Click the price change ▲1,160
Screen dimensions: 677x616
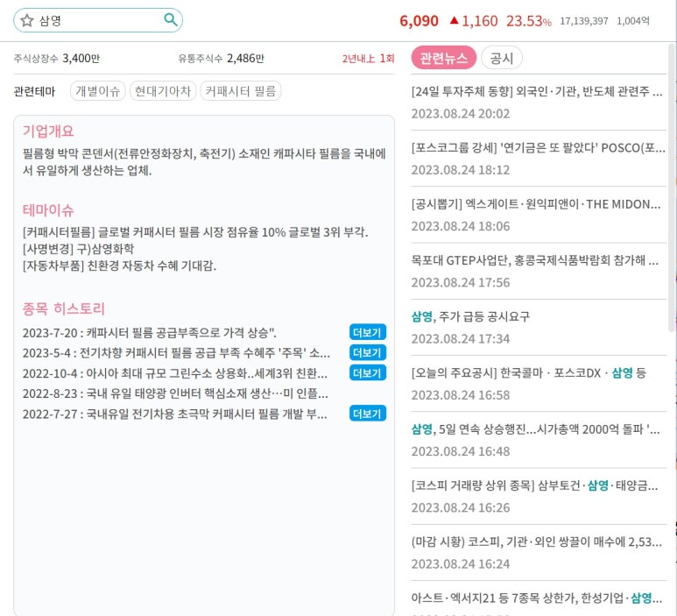point(474,21)
